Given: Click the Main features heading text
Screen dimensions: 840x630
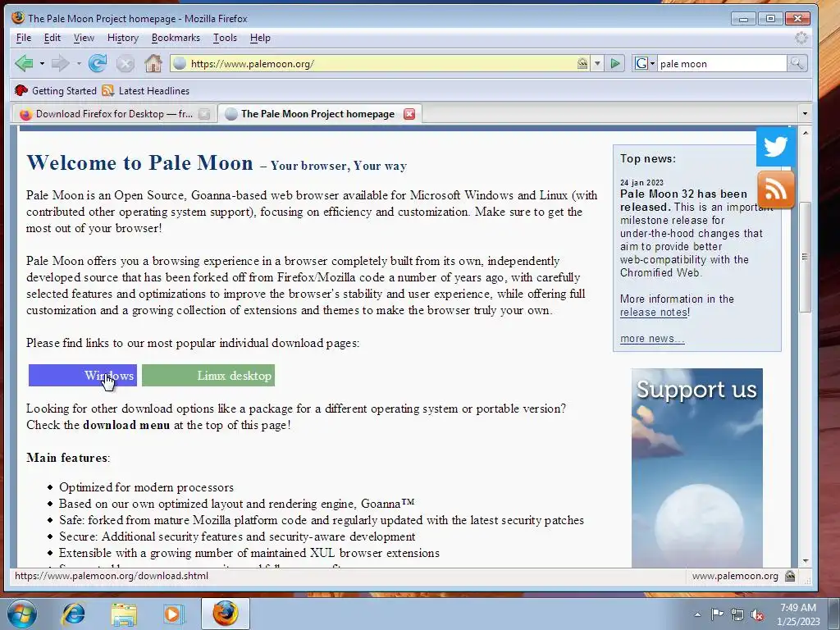Looking at the screenshot, I should tap(67, 458).
